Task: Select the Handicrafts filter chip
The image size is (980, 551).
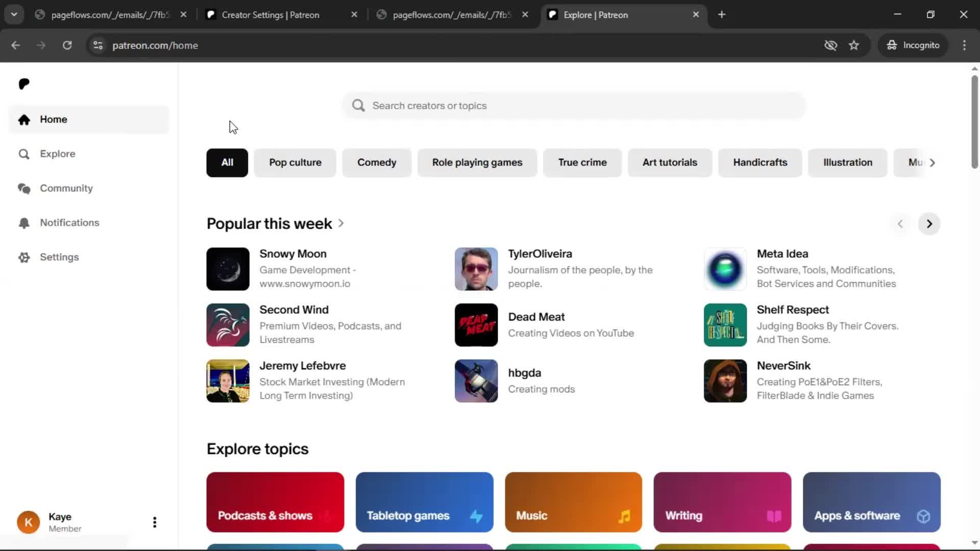Action: click(760, 163)
